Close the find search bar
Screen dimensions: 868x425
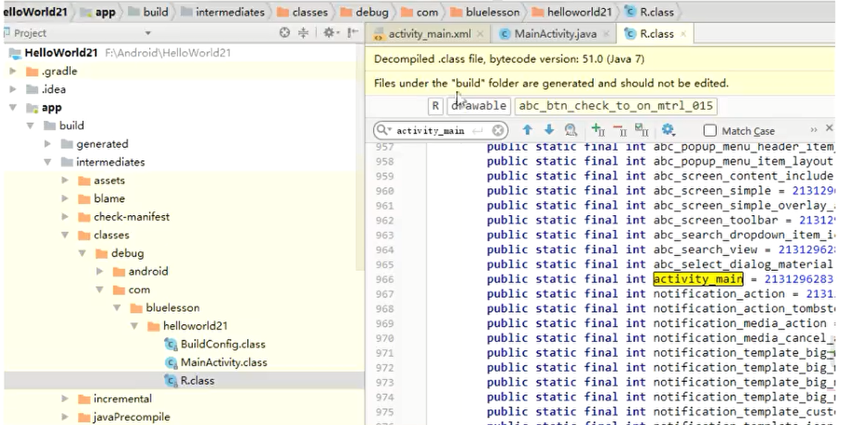click(x=829, y=128)
